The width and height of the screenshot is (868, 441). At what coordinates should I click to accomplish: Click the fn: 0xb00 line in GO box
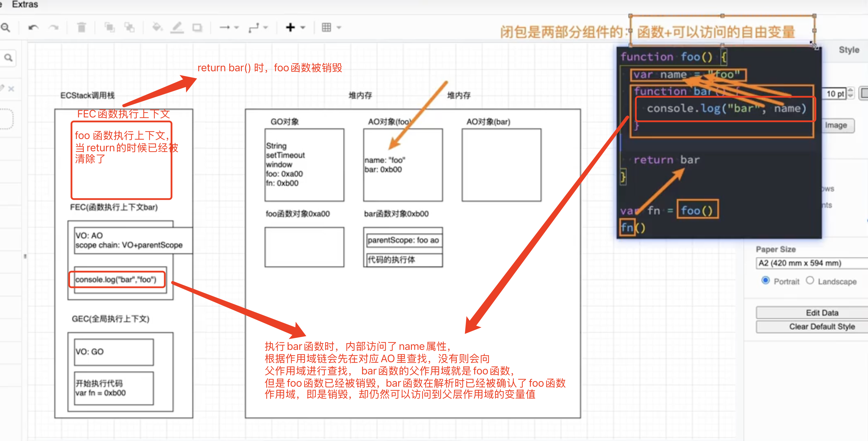click(282, 183)
